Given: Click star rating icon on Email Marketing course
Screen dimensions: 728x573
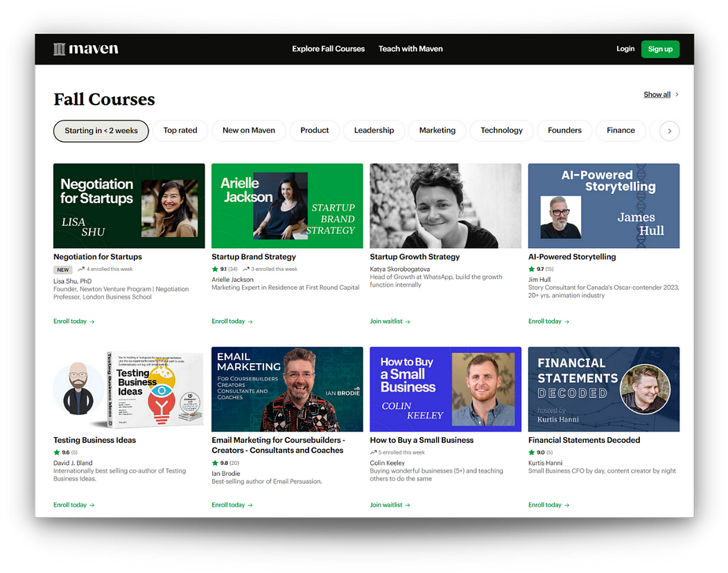Looking at the screenshot, I should [215, 463].
